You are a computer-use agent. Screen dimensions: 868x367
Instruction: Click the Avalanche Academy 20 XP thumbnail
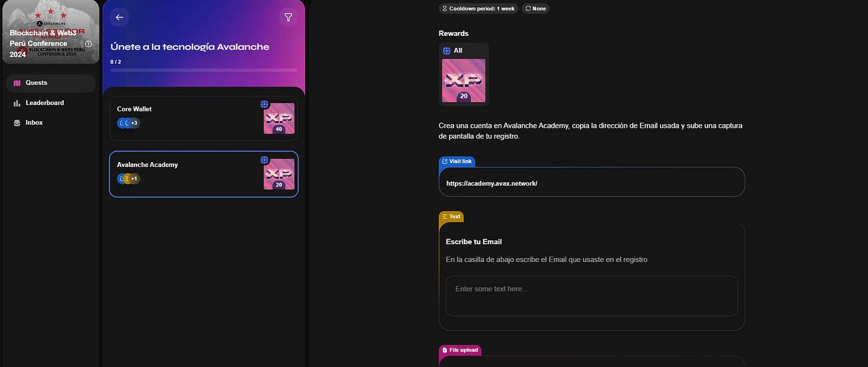click(279, 174)
